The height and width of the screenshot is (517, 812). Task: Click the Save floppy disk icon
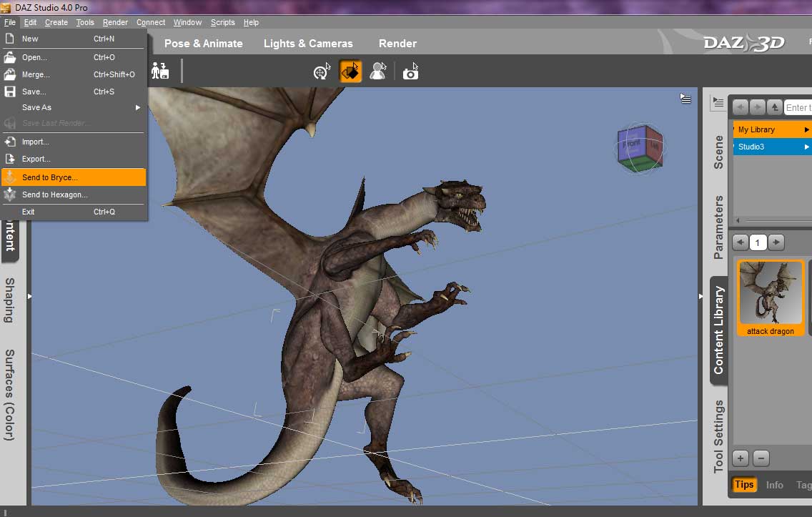(x=9, y=92)
